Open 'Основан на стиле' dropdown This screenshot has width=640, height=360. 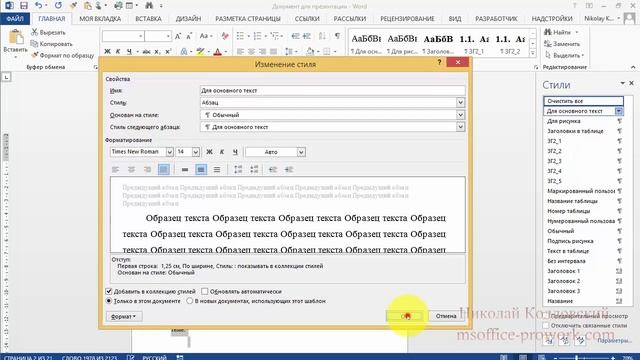point(460,115)
